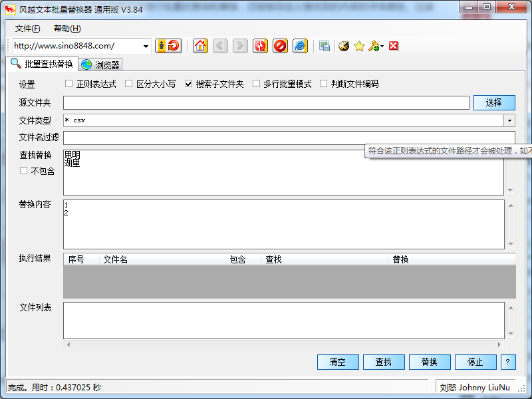This screenshot has width=532, height=399.
Task: Click the Back arrow toolbar button
Action: (220, 46)
